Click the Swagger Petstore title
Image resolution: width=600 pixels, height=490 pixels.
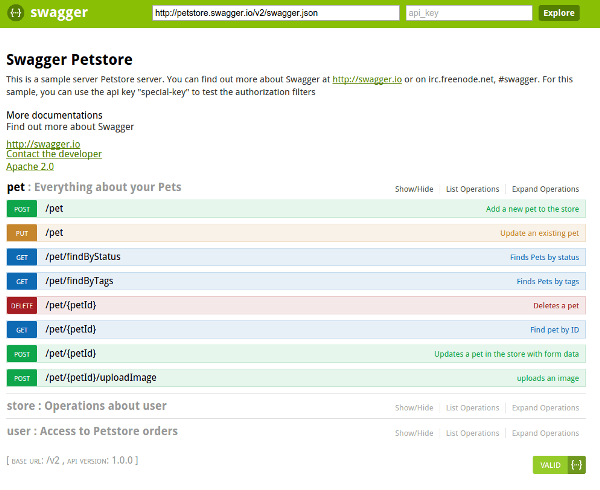69,60
